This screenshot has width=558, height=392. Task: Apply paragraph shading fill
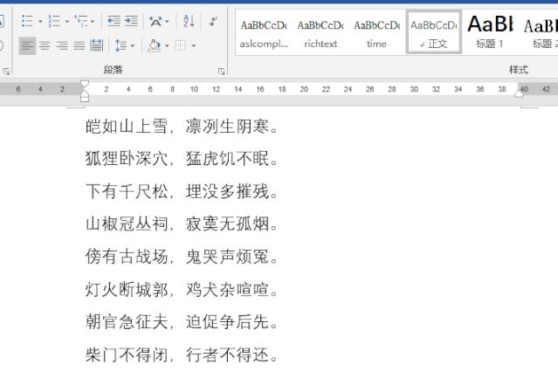[x=154, y=45]
